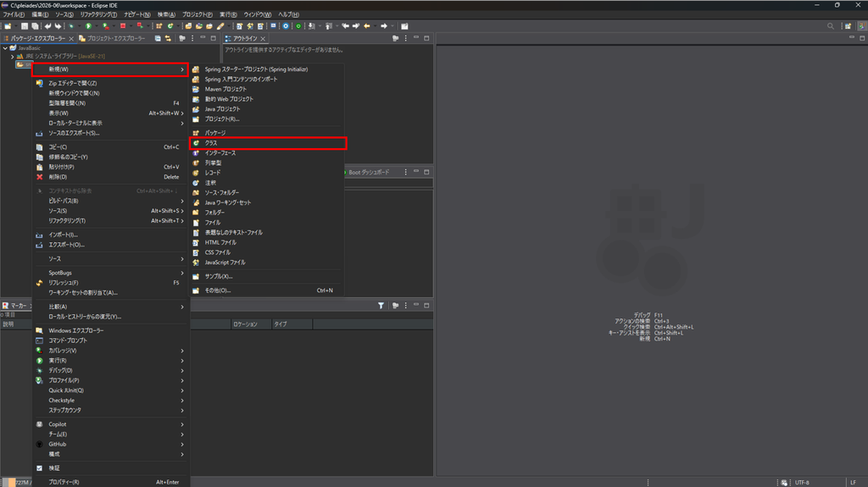Click Collapse All in Package Explorer
The width and height of the screenshot is (868, 487).
click(158, 38)
